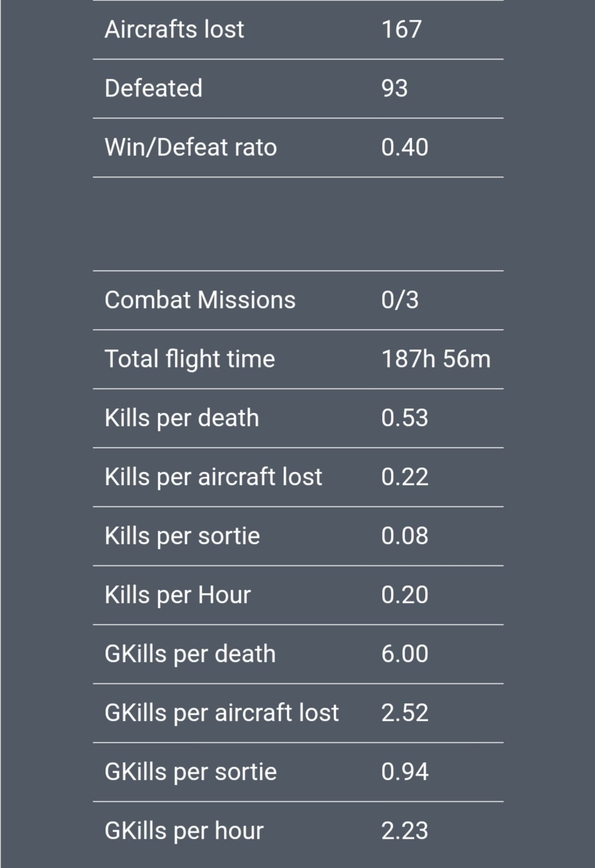Select the Kills per Hour label
595x868 pixels.
point(178,595)
